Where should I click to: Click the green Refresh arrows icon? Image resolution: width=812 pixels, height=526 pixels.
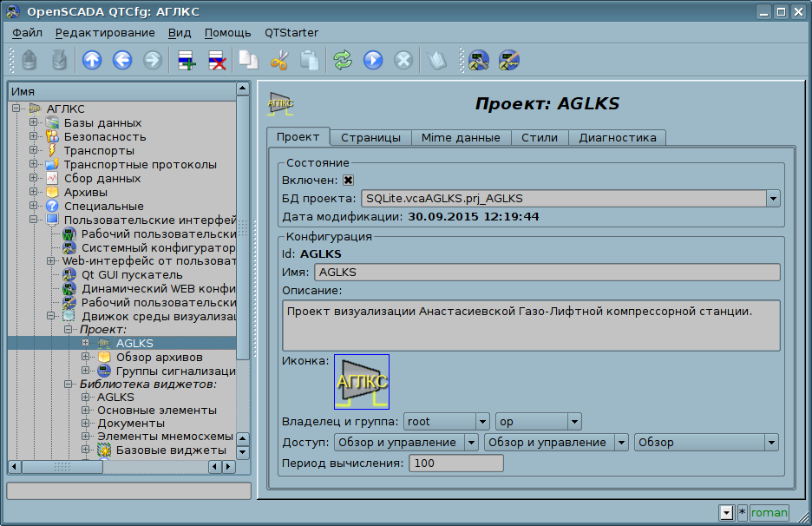(x=343, y=60)
